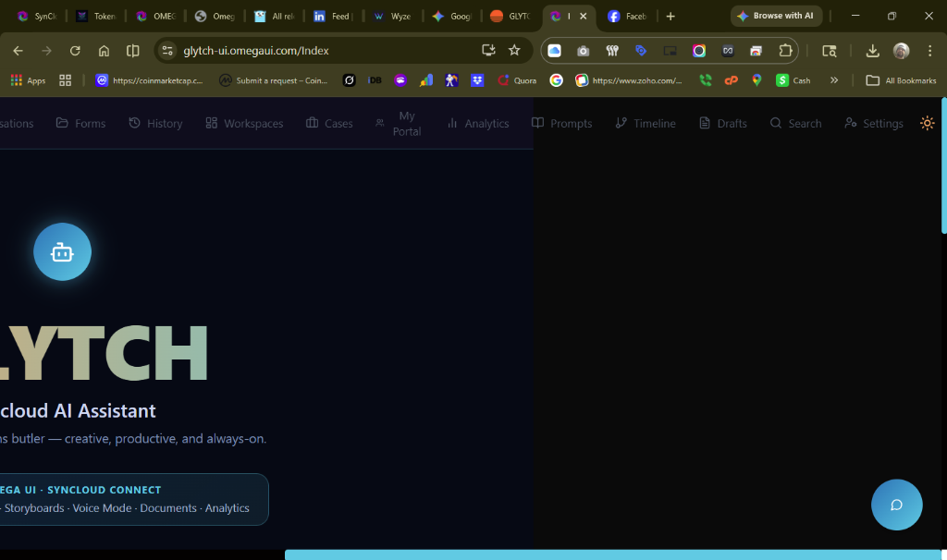The width and height of the screenshot is (947, 560).
Task: Toggle the split view icon in toolbar
Action: pos(133,51)
